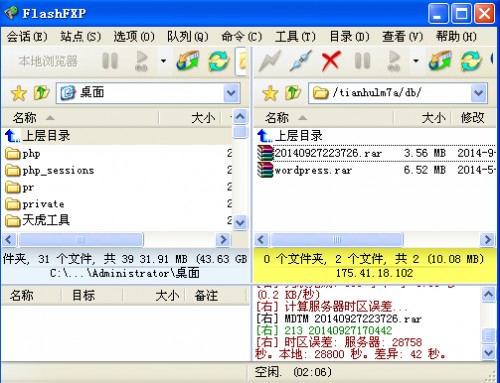Click the log line MDTM 20140927223726.rar
This screenshot has height=383, width=500.
tap(339, 319)
